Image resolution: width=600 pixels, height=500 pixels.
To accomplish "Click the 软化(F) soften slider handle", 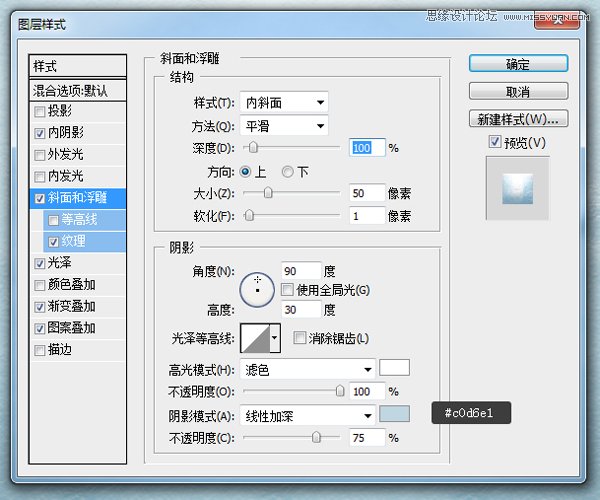I will [x=249, y=216].
